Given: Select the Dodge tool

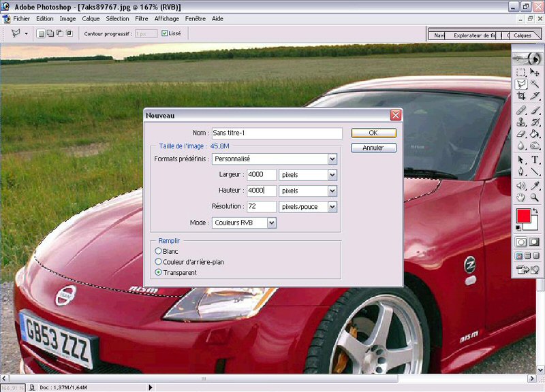Looking at the screenshot, I should pyautogui.click(x=535, y=146).
